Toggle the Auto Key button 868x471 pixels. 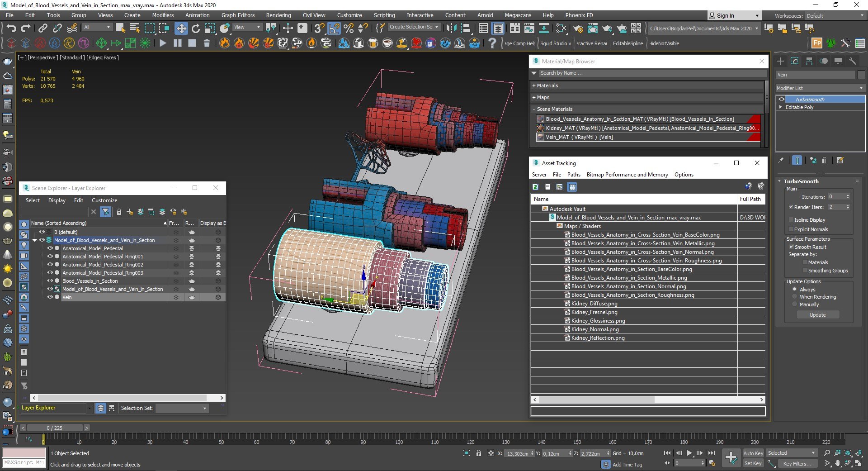point(753,453)
